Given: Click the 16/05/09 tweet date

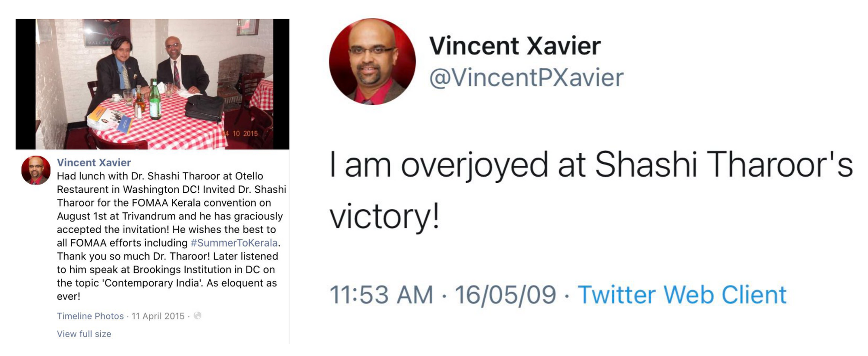Looking at the screenshot, I should point(505,295).
